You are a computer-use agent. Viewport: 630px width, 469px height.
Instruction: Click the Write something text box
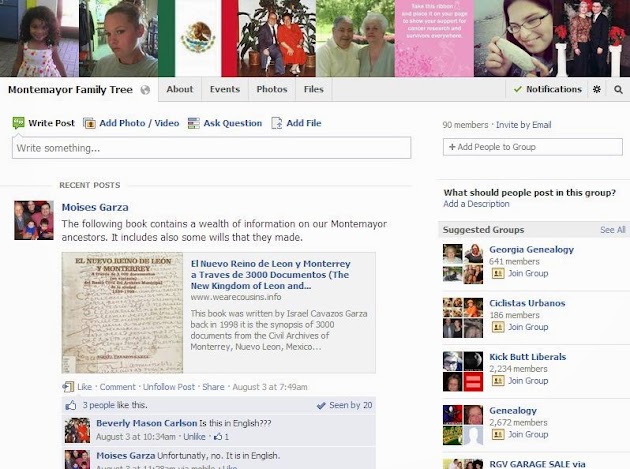click(x=211, y=148)
